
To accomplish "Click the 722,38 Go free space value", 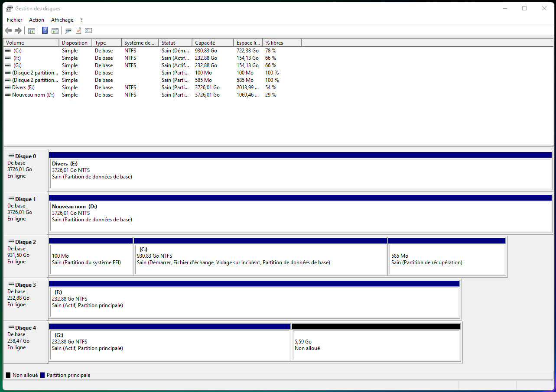I will coord(248,51).
